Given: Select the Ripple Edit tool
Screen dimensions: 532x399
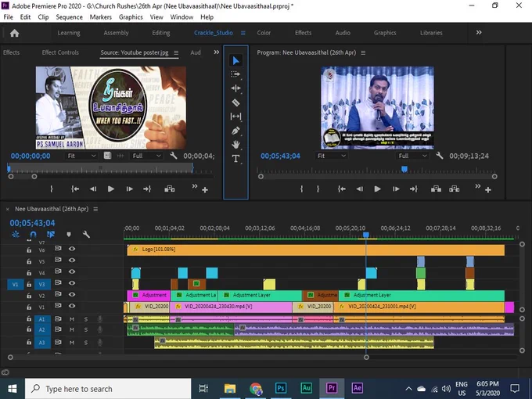Looking at the screenshot, I should 235,88.
